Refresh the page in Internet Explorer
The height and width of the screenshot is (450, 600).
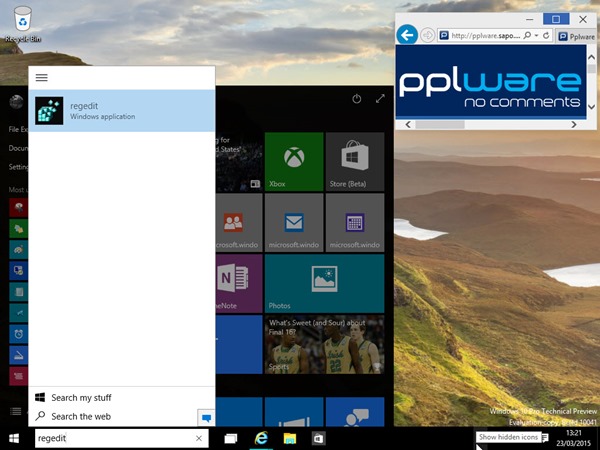point(546,35)
